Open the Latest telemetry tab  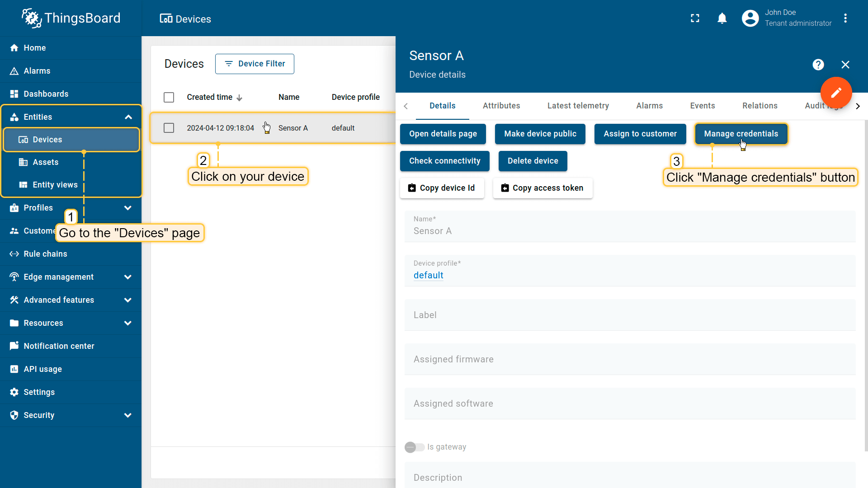click(578, 106)
